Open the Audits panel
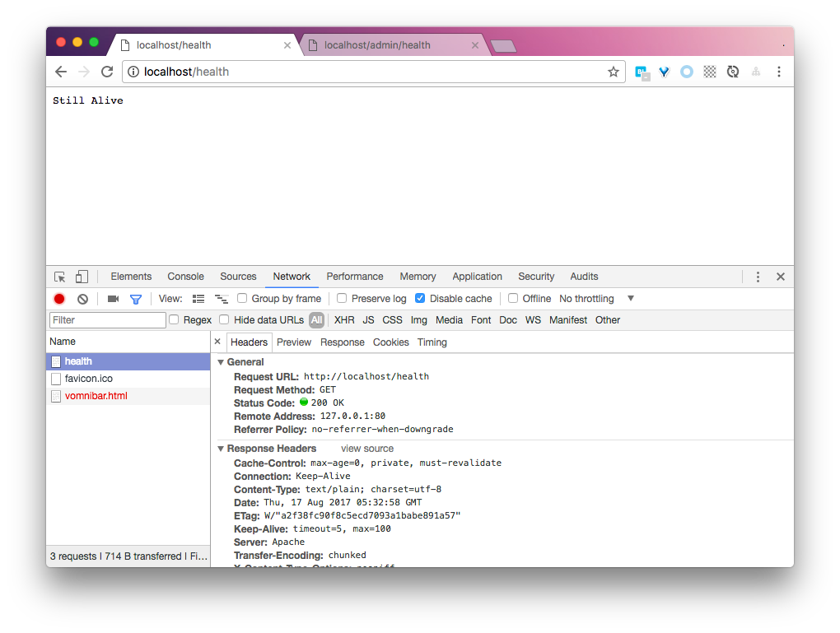 point(584,277)
